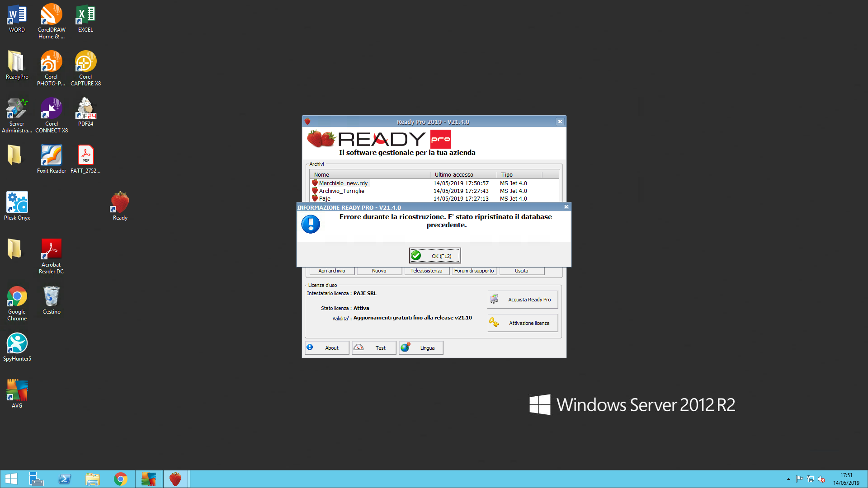Open Chrome from the taskbar
Screen dimensions: 868x488
pos(121,479)
